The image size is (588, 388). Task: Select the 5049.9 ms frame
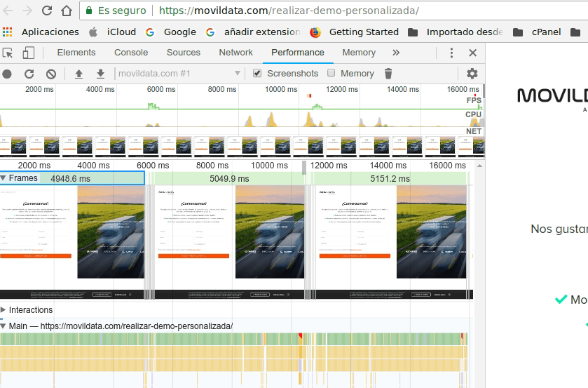point(229,179)
